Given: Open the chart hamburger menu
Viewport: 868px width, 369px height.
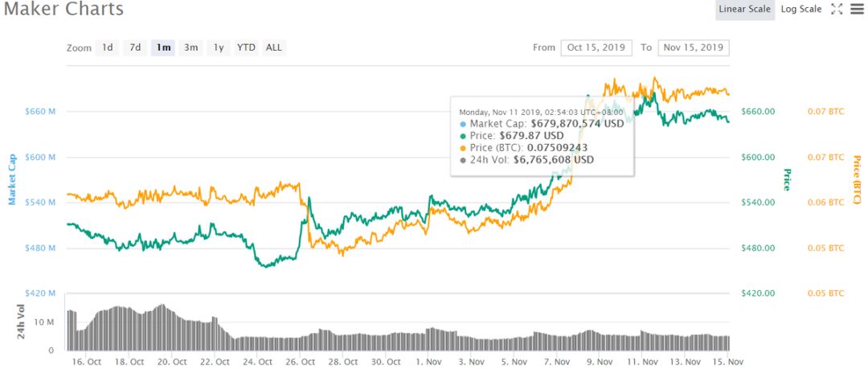Looking at the screenshot, I should 857,10.
